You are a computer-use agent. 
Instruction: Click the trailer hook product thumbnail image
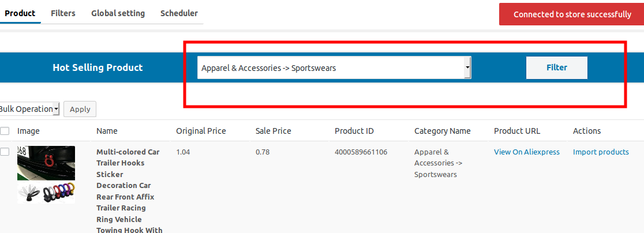click(x=46, y=163)
